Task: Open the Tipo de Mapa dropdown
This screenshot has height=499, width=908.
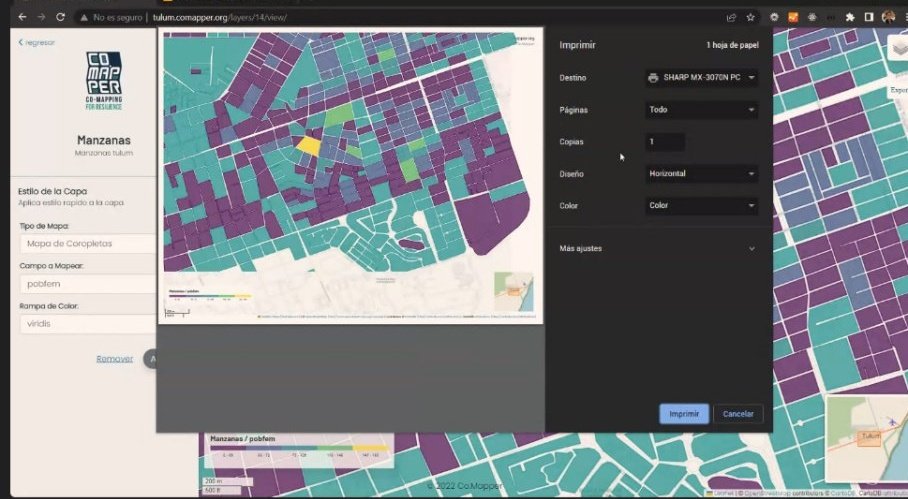Action: tap(87, 244)
